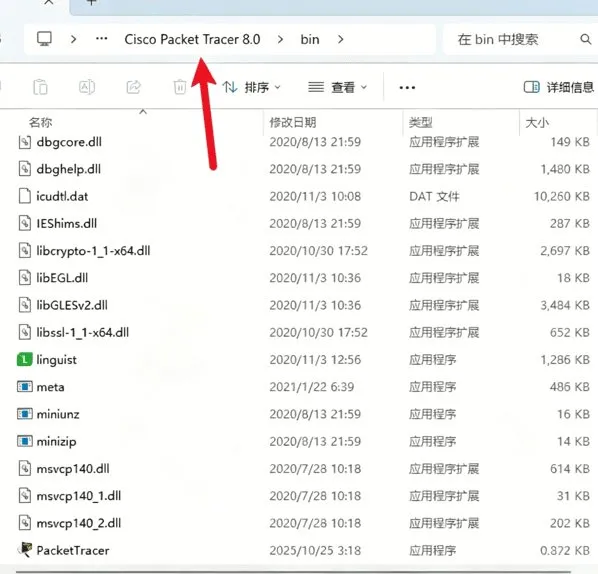Click the Rename toolbar icon

(87, 87)
